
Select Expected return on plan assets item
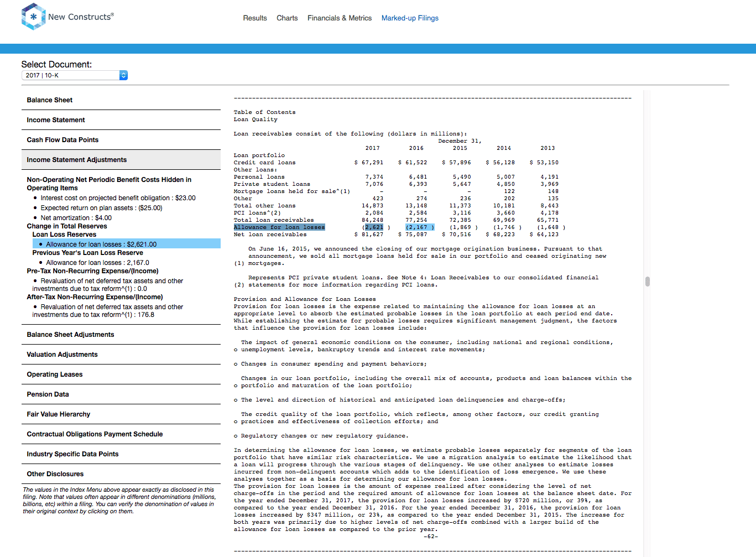pyautogui.click(x=101, y=208)
